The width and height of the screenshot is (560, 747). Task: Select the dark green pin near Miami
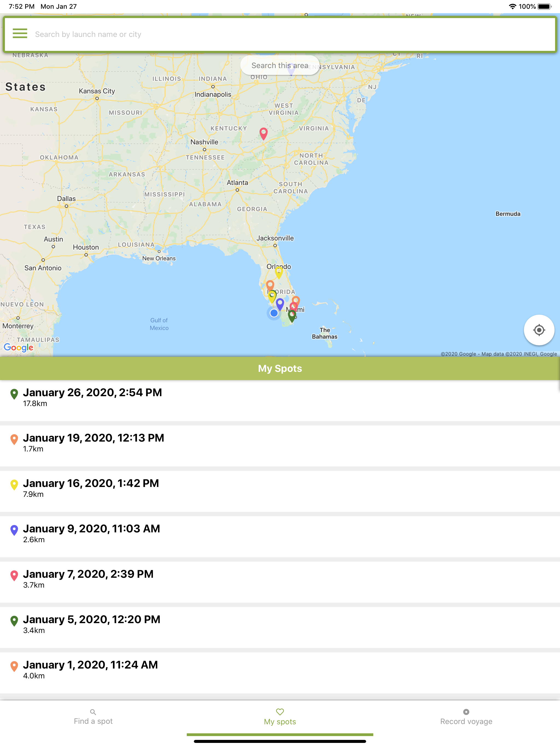(x=292, y=316)
